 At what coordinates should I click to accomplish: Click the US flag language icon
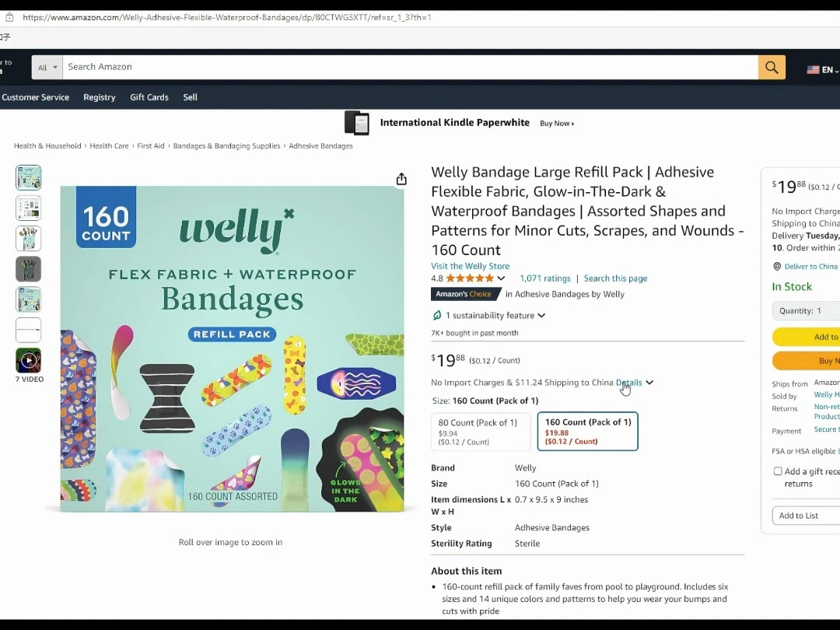[x=814, y=70]
